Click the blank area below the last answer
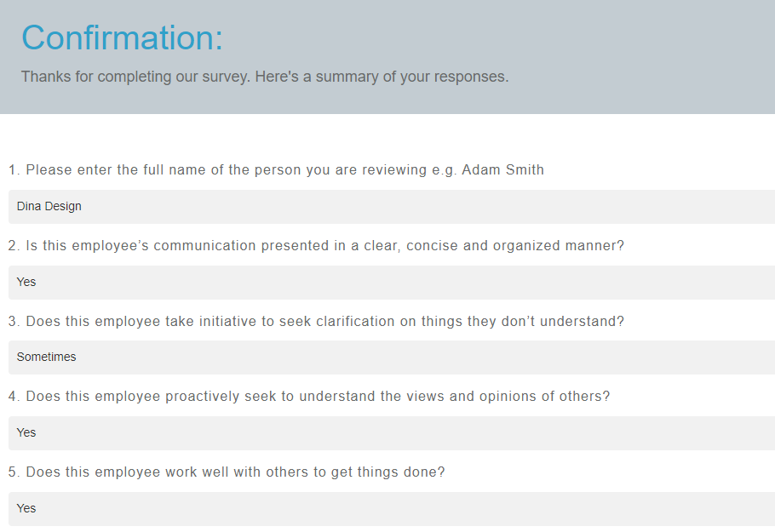The image size is (775, 532). 387,528
